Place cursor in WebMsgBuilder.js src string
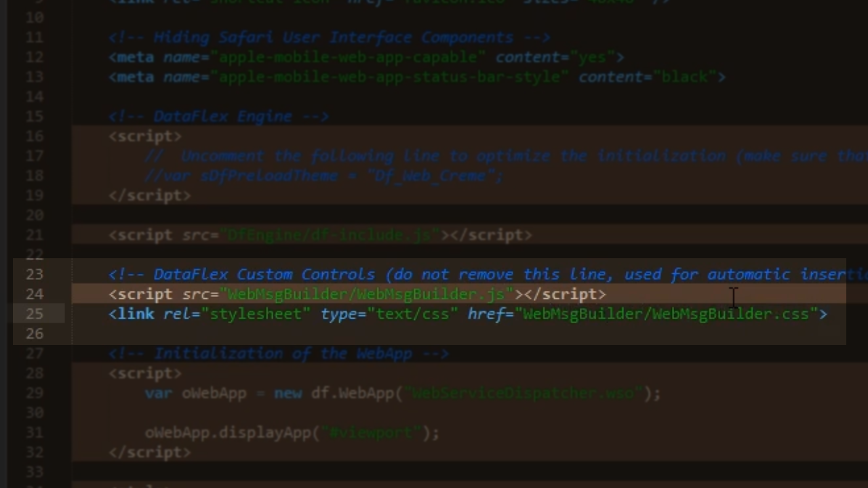The width and height of the screenshot is (868, 488). pos(366,294)
